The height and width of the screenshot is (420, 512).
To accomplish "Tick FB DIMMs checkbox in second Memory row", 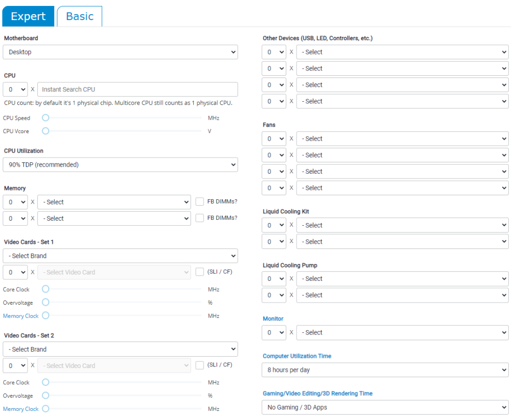I will click(x=200, y=218).
